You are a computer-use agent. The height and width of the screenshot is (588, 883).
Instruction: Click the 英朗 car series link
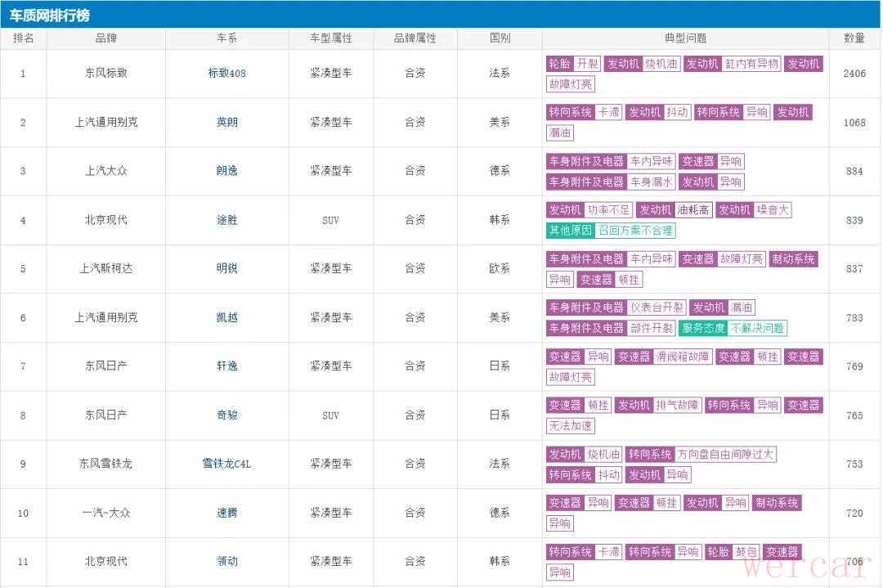[x=226, y=122]
